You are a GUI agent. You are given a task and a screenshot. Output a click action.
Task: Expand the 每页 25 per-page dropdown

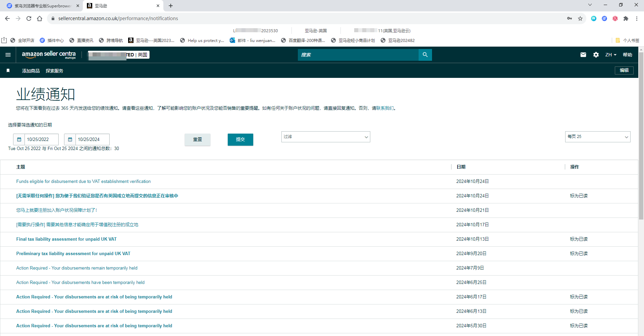[x=598, y=137]
